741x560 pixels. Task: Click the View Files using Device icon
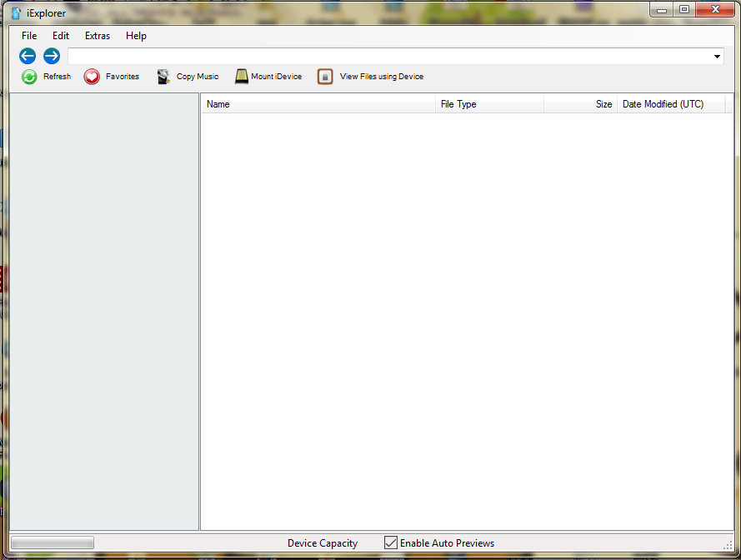(x=325, y=77)
